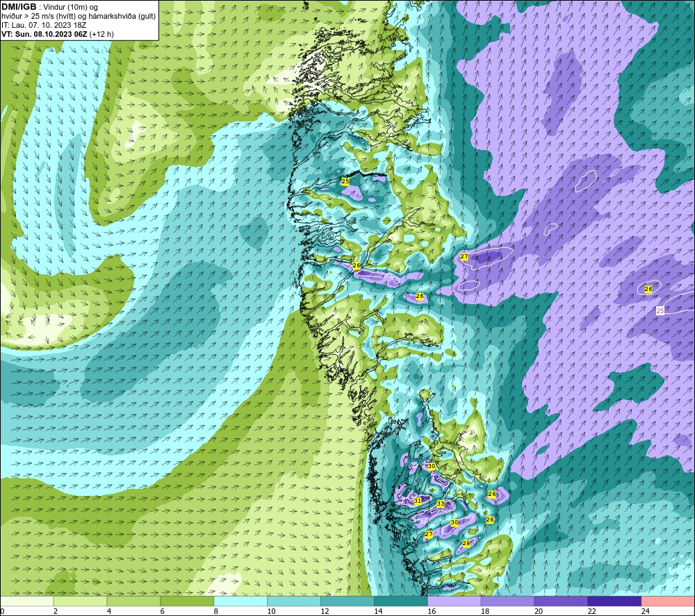Click the teal 12–14 legend swatch
Image resolution: width=695 pixels, height=616 pixels.
tap(347, 601)
